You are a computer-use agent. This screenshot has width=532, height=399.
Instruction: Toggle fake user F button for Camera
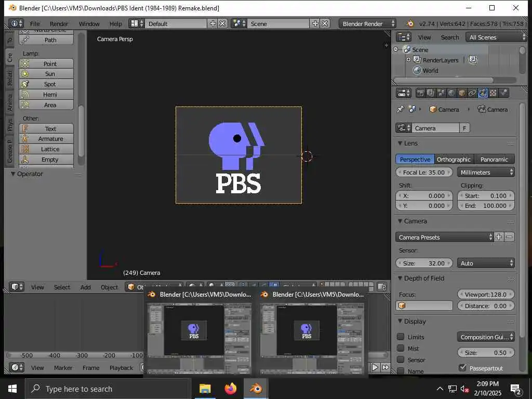coord(464,128)
